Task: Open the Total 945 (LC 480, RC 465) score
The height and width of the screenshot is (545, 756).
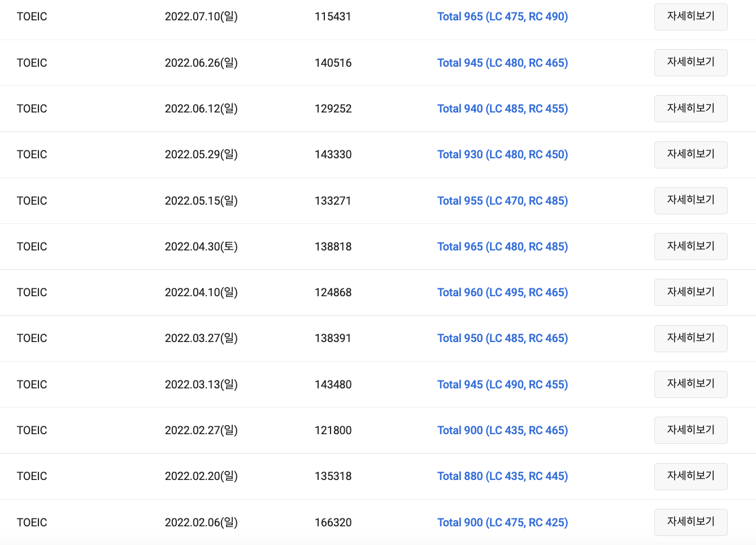Action: coord(502,63)
